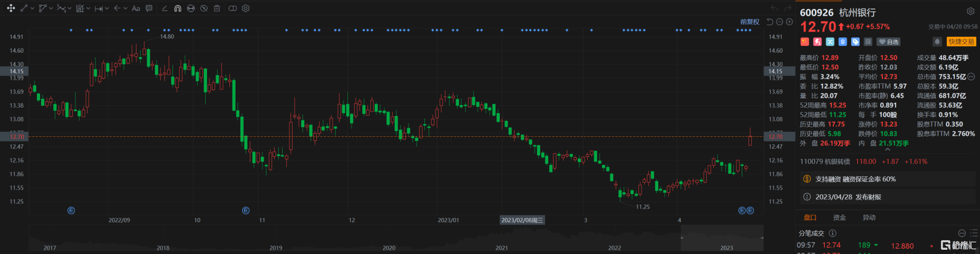Select the move/crosshair cursor tool

[x=11, y=8]
